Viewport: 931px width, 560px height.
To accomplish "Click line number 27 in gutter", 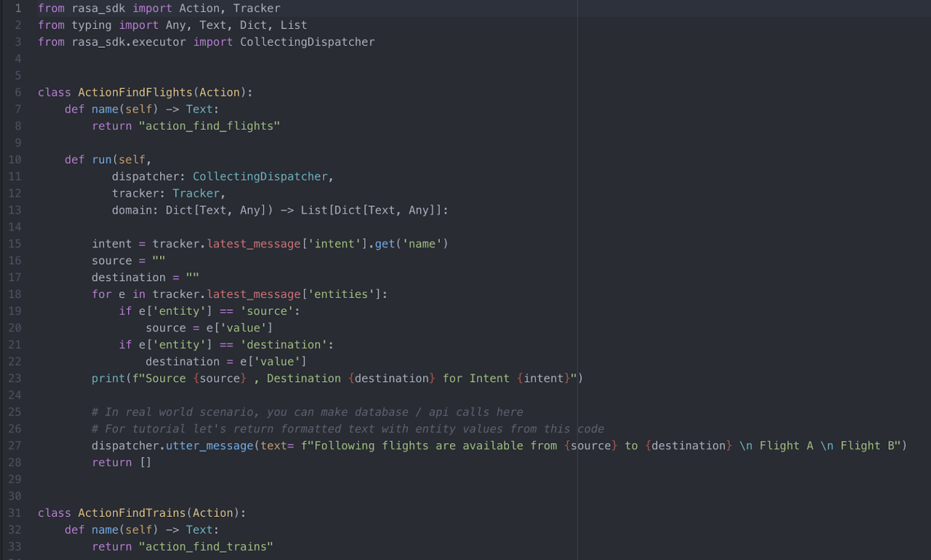I will (x=15, y=445).
